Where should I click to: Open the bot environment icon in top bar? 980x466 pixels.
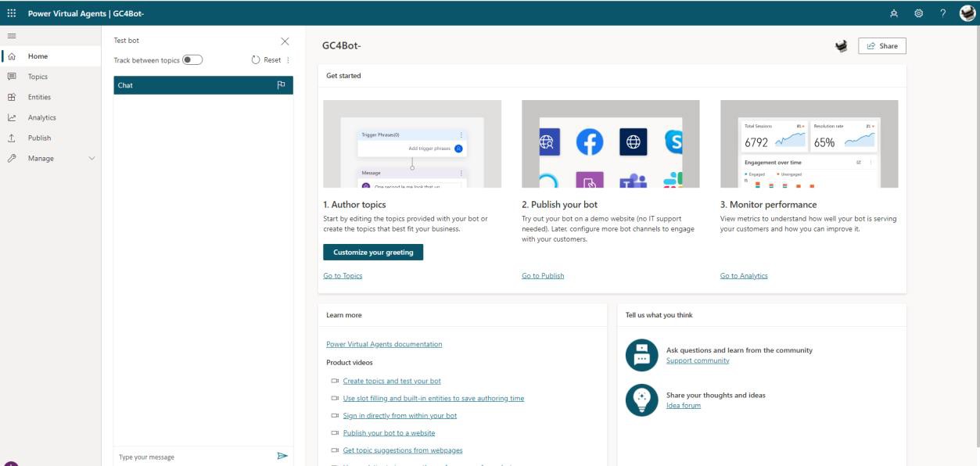[894, 13]
